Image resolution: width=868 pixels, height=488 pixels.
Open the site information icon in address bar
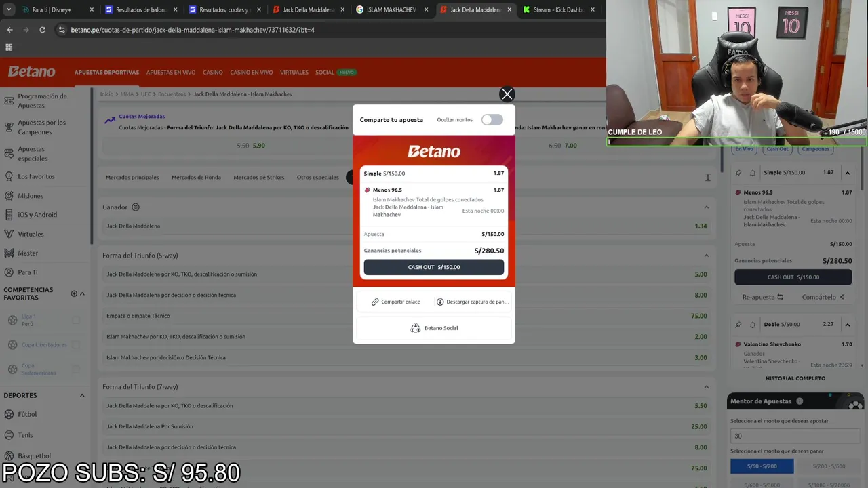tap(62, 30)
